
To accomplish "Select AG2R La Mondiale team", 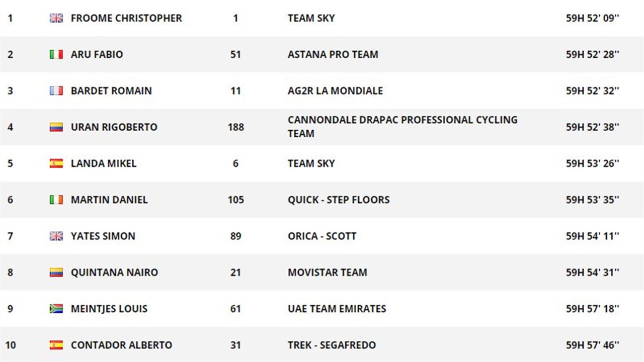I will pos(335,90).
